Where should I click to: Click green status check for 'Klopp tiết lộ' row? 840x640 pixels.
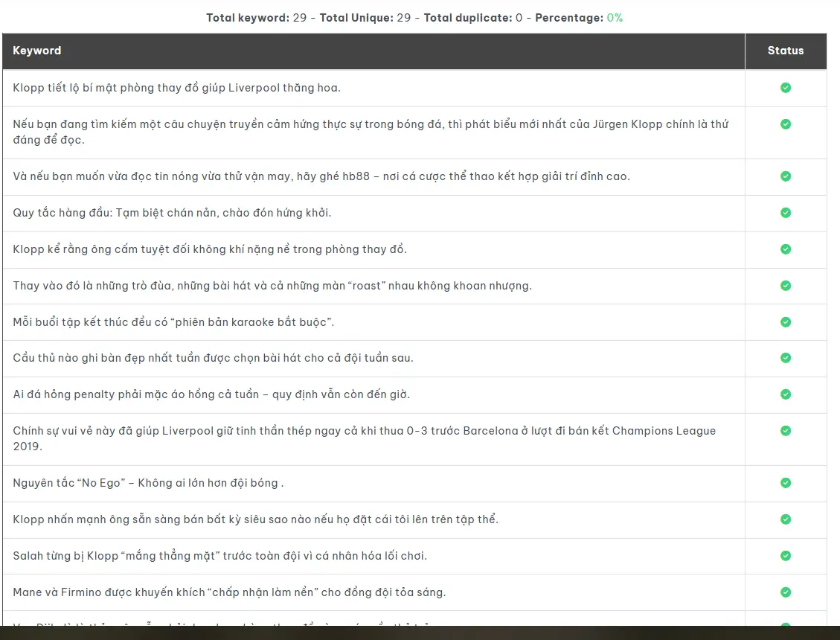click(785, 88)
